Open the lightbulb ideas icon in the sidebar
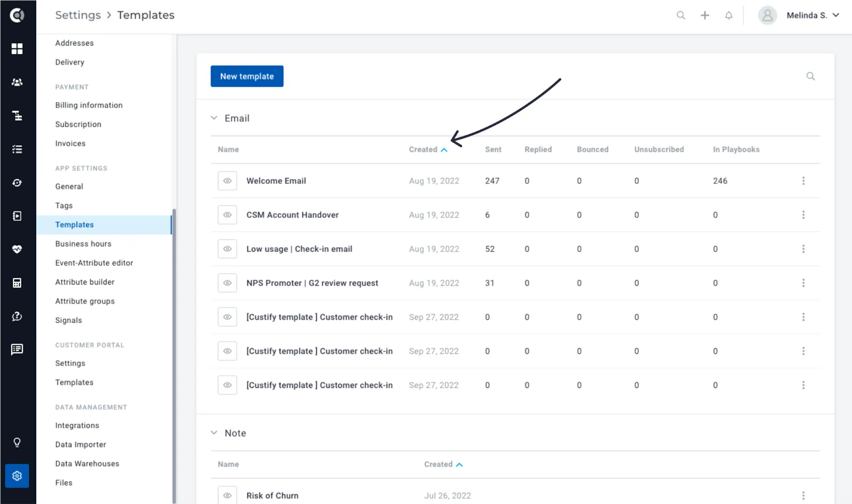The image size is (852, 504). pos(17,442)
